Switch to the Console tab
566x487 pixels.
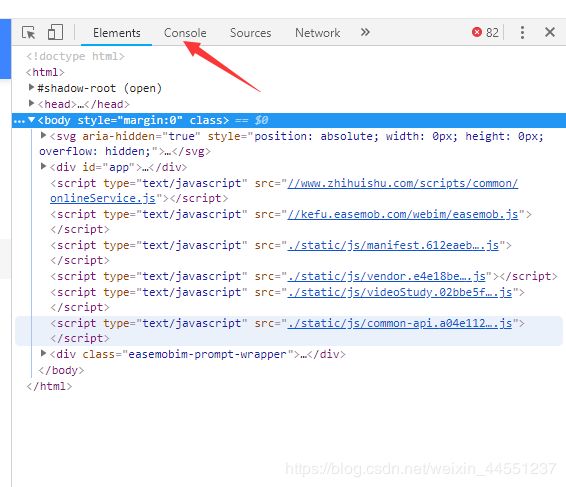pos(185,33)
